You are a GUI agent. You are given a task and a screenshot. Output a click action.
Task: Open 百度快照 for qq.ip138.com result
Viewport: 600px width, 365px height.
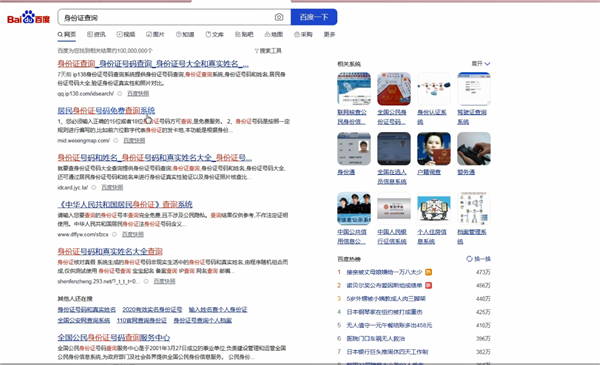coord(138,93)
